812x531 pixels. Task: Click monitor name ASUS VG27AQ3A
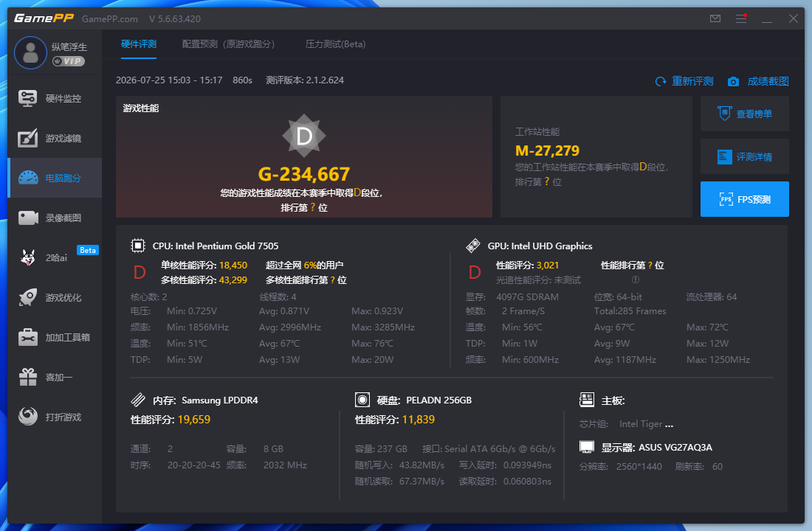click(675, 447)
